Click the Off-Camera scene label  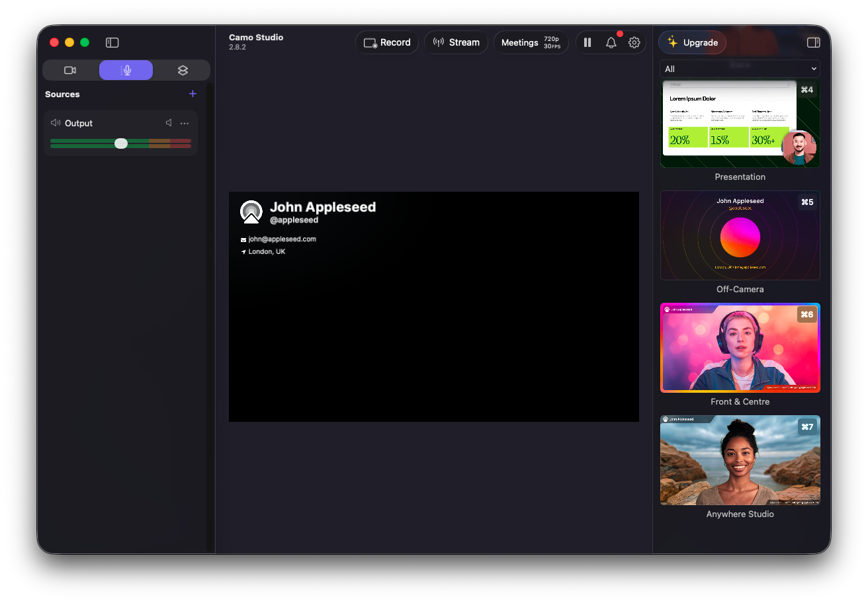740,290
